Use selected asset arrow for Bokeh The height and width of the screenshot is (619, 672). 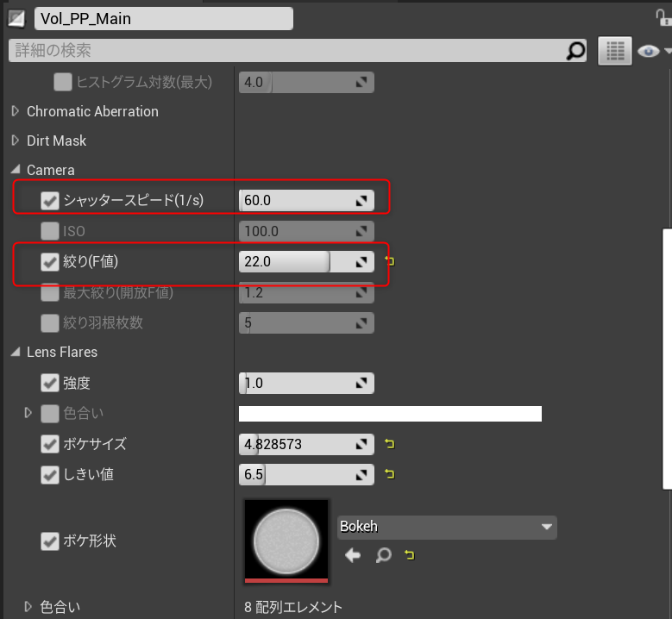353,555
